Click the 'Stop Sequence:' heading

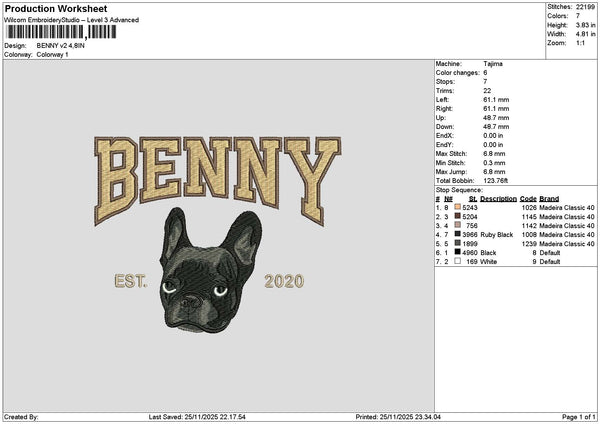[x=460, y=190]
